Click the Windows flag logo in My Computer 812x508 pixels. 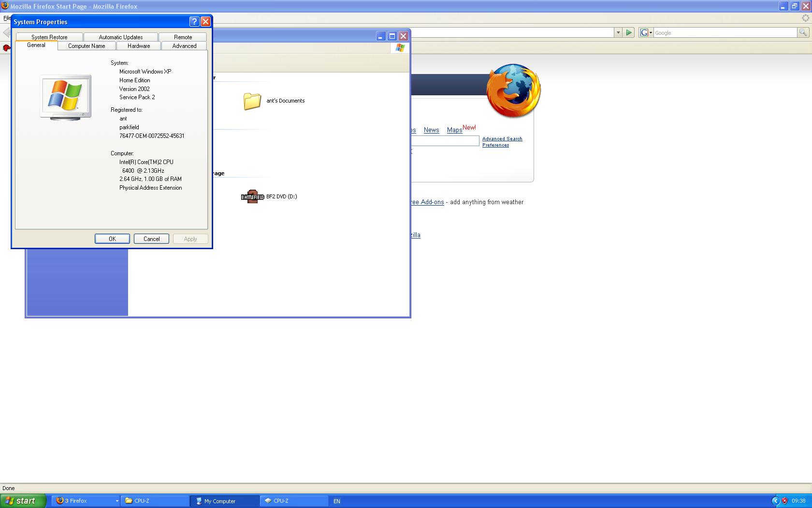click(x=400, y=48)
